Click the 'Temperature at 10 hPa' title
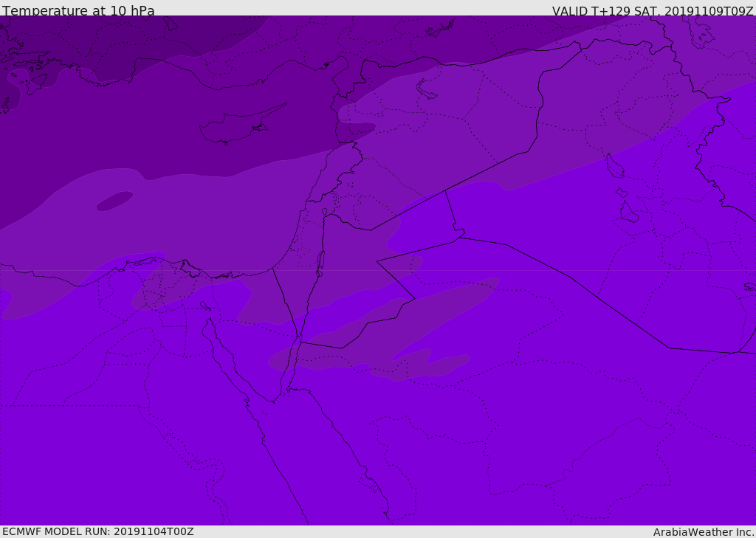This screenshot has height=538, width=756. [78, 10]
